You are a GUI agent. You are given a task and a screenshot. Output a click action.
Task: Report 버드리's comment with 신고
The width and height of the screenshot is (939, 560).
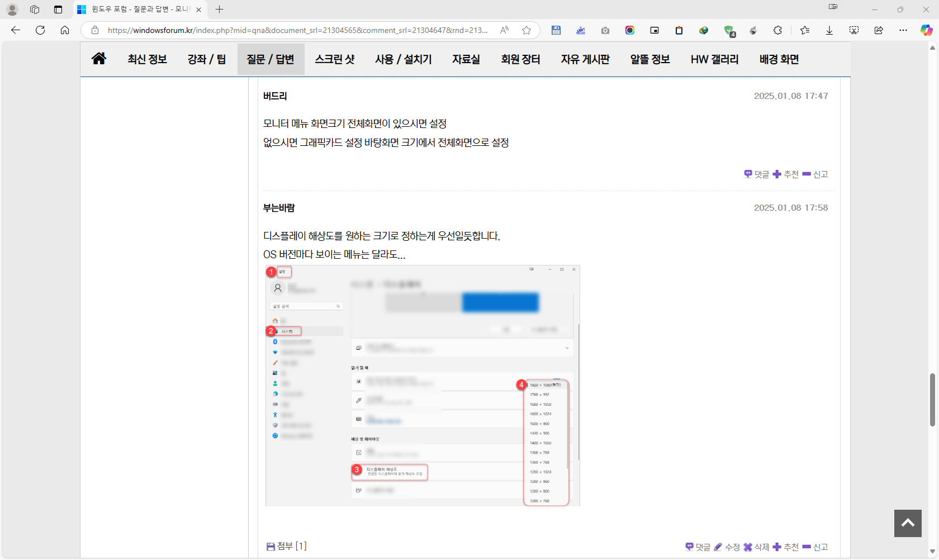[815, 174]
